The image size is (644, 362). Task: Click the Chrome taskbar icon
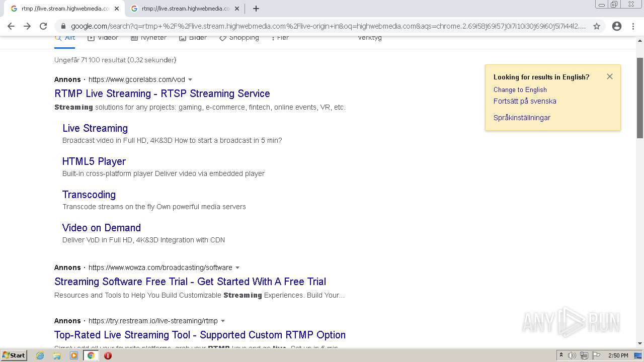coord(91,355)
